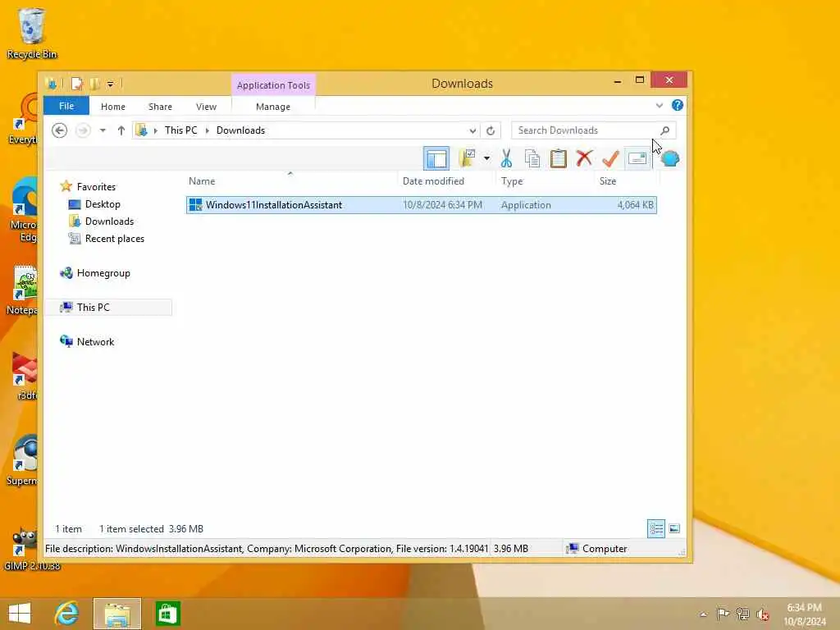Click the rename toolbar icon
This screenshot has height=630, width=840.
(x=637, y=158)
